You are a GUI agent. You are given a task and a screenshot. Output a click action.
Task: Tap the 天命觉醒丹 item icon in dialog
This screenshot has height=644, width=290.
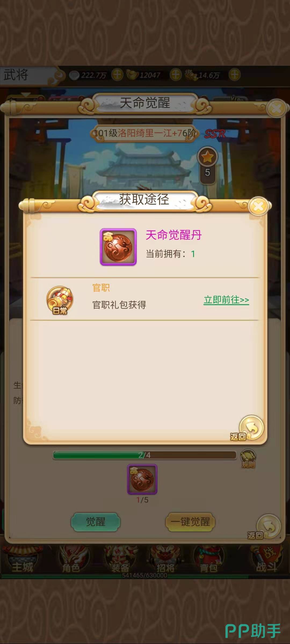[x=118, y=247]
